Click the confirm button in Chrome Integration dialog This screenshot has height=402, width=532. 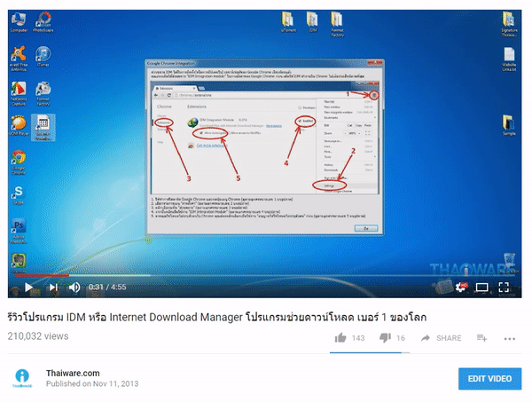(365, 228)
